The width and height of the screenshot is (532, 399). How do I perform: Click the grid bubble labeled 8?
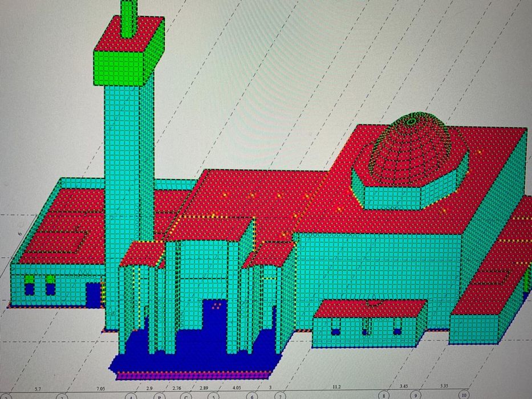[384, 395]
